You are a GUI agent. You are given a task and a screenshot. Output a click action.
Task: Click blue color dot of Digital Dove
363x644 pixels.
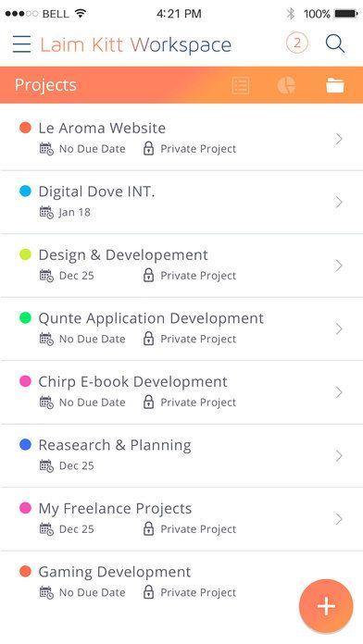pyautogui.click(x=26, y=191)
